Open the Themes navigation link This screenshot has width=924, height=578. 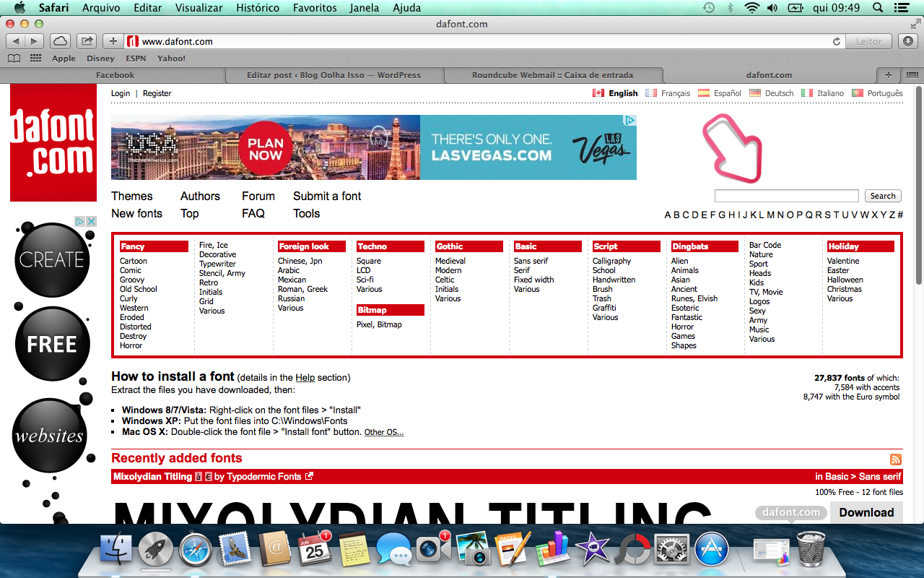coord(132,196)
